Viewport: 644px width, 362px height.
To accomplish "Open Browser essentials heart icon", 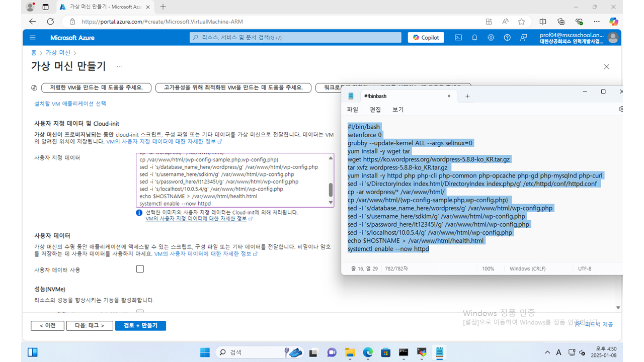I will [579, 22].
